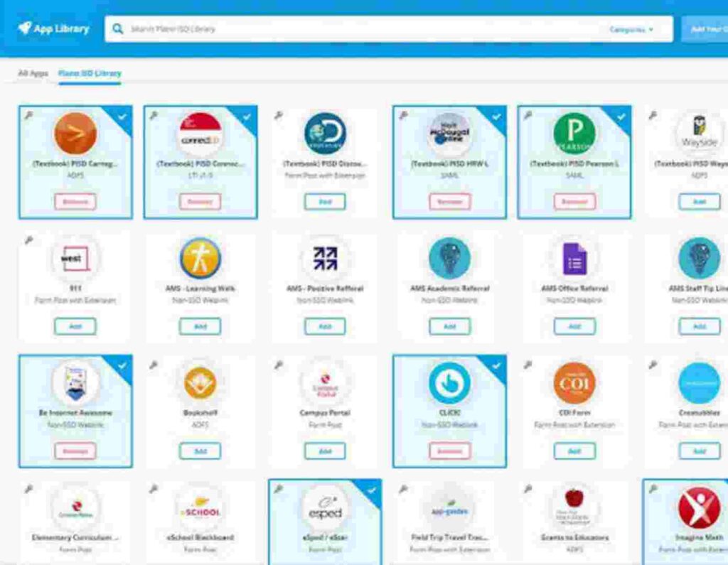Click the esped app icon
Viewport: 728px width, 565px height.
[x=325, y=507]
